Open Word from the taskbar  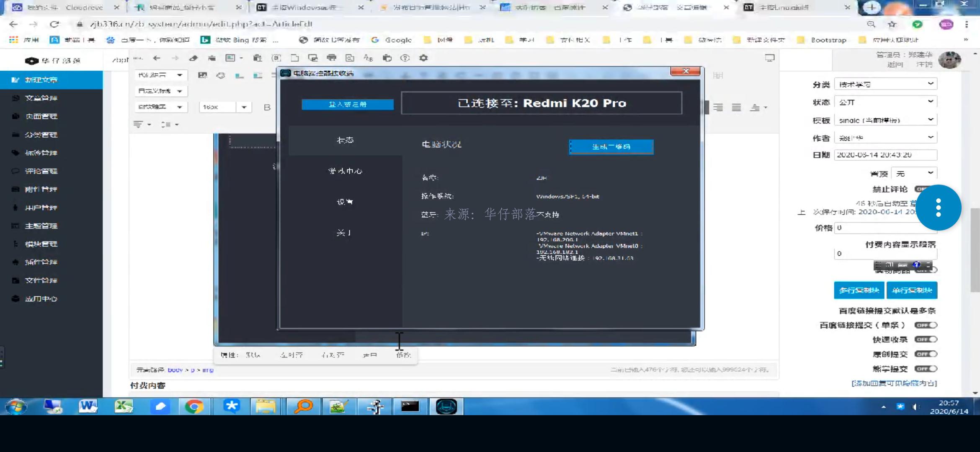tap(88, 406)
